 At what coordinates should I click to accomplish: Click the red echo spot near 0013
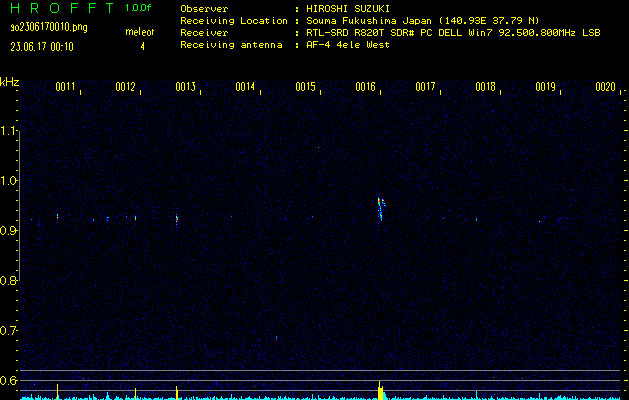(x=176, y=217)
